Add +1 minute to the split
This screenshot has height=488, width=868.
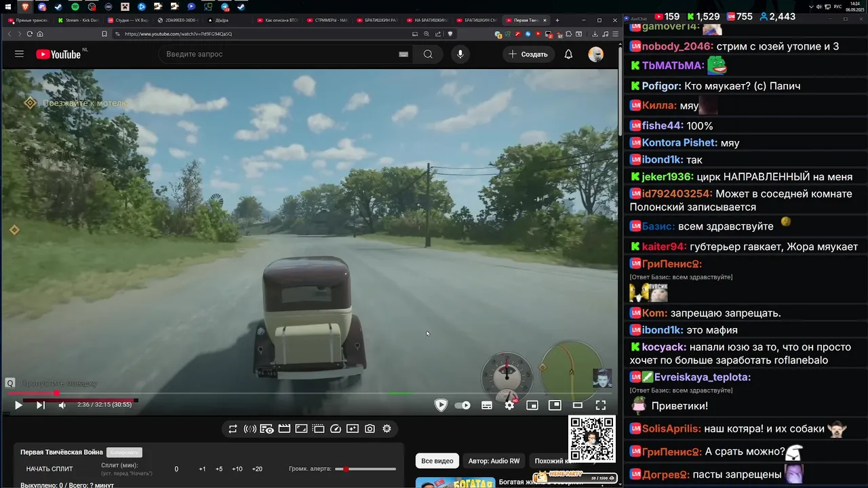[x=202, y=469]
